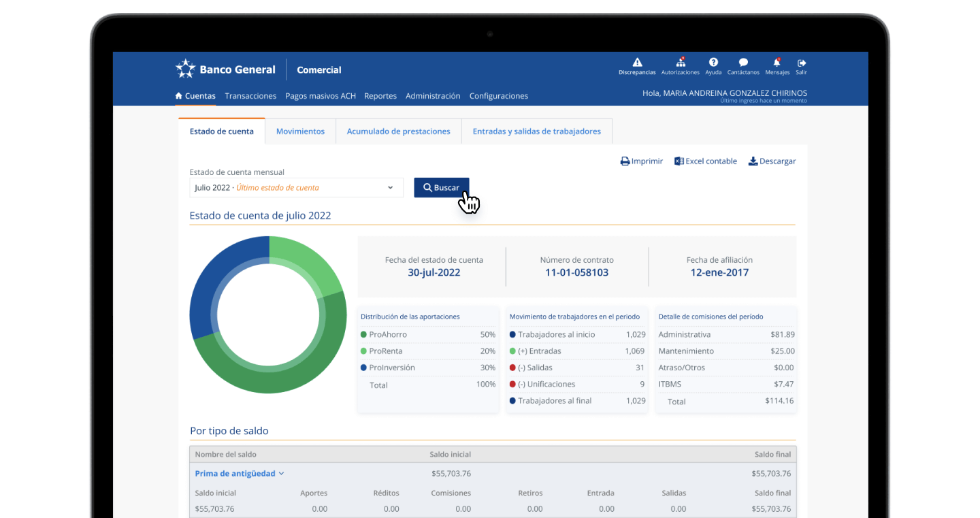Click the Ayuda question mark icon
This screenshot has height=518, width=980.
pyautogui.click(x=713, y=62)
